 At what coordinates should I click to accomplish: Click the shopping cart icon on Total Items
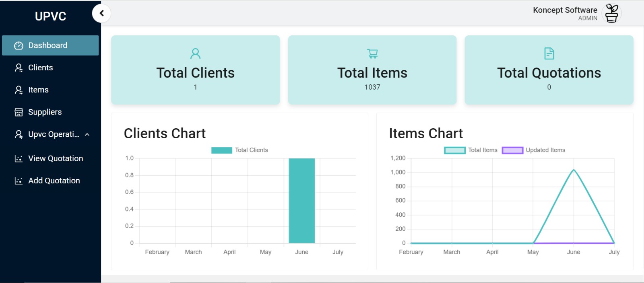point(372,53)
